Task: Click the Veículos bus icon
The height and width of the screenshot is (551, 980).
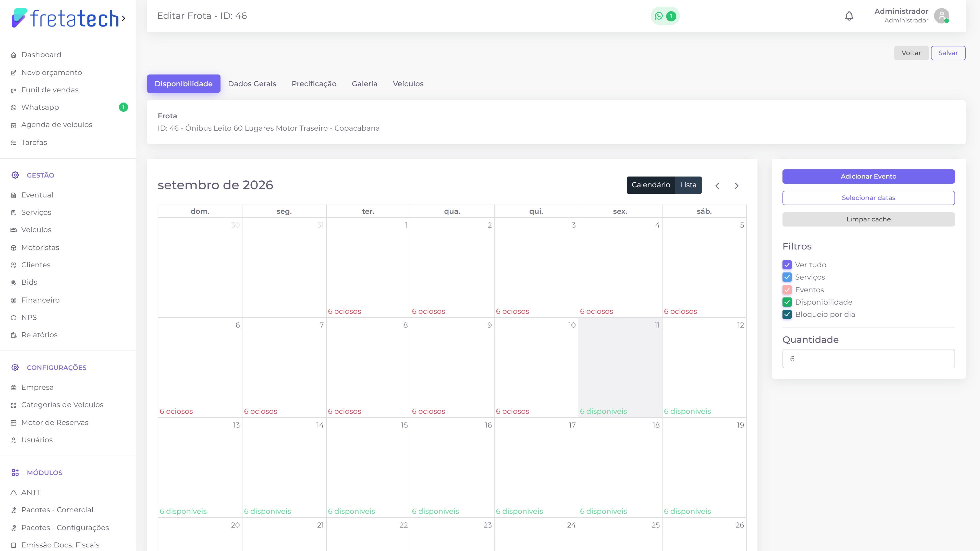Action: click(14, 230)
